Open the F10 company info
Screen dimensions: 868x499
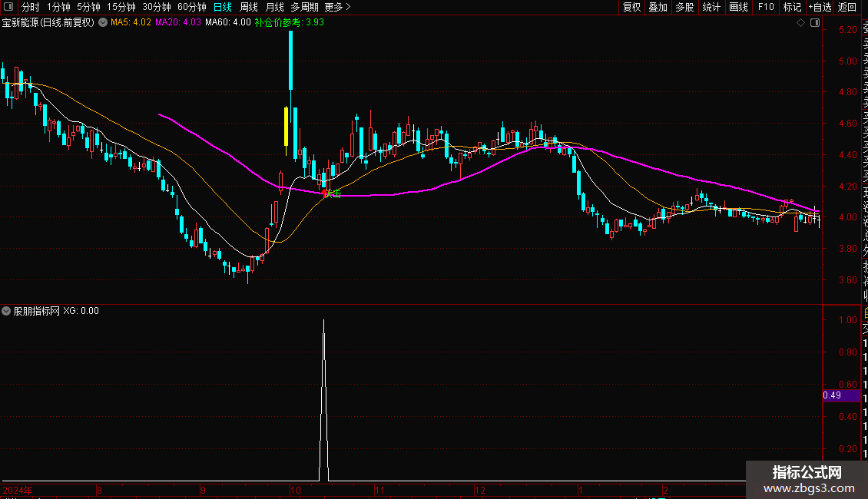(x=766, y=7)
